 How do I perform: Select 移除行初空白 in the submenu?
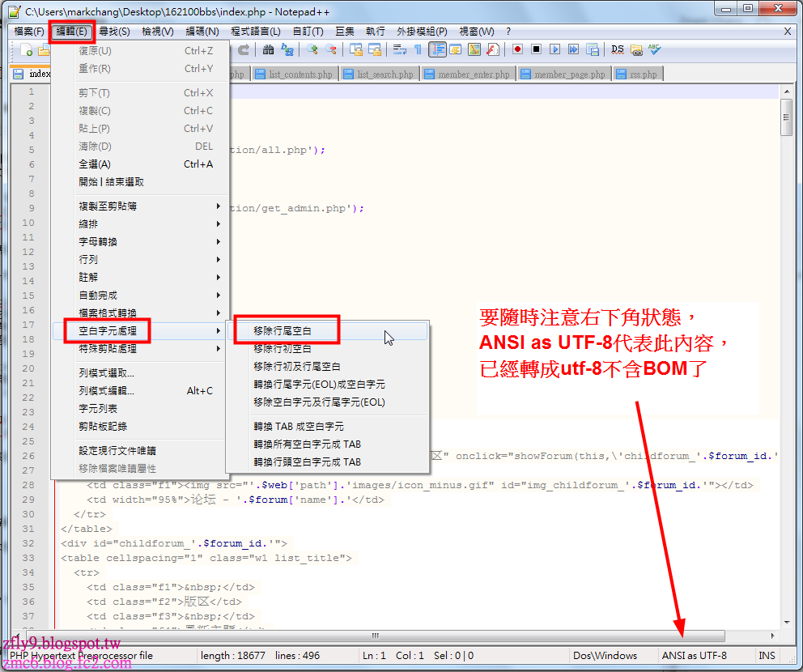pyautogui.click(x=328, y=349)
